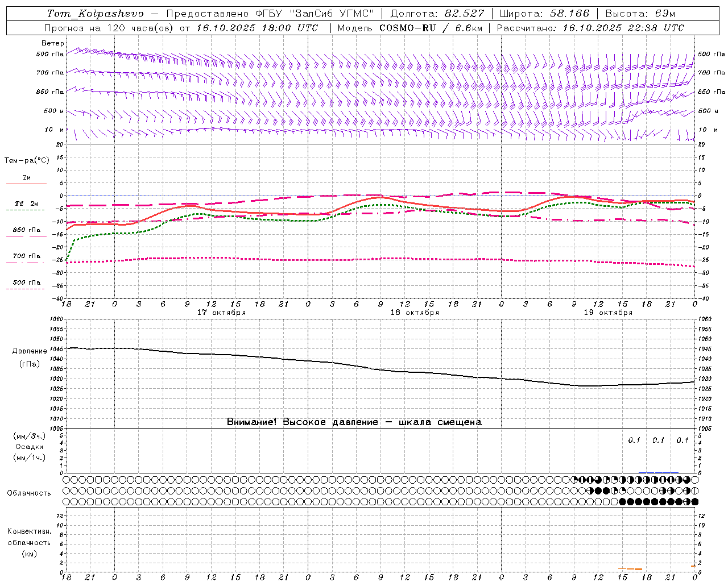Click the right '10 м' wind level label

709,130
